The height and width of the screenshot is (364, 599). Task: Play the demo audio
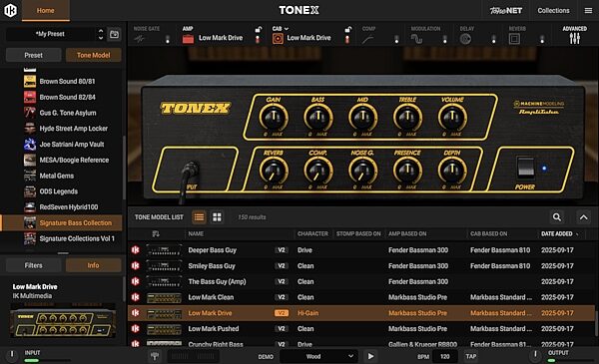point(370,356)
